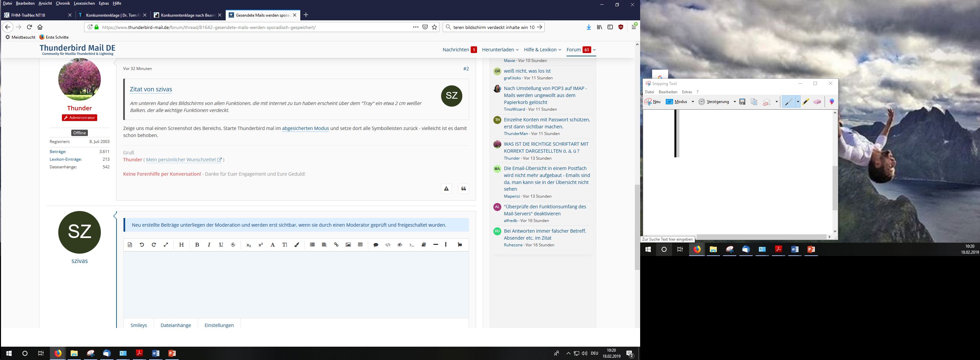The width and height of the screenshot is (980, 360).
Task: Click the copy snip icon
Action: point(754,102)
